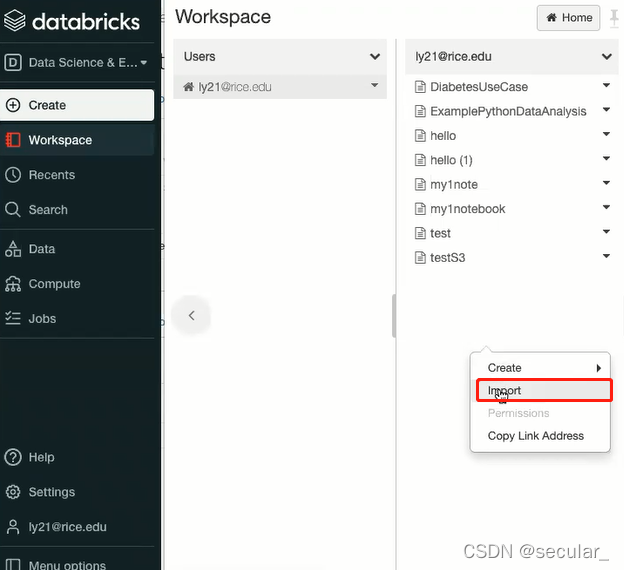Open dropdown arrow for testS3
This screenshot has width=624, height=570.
606,256
